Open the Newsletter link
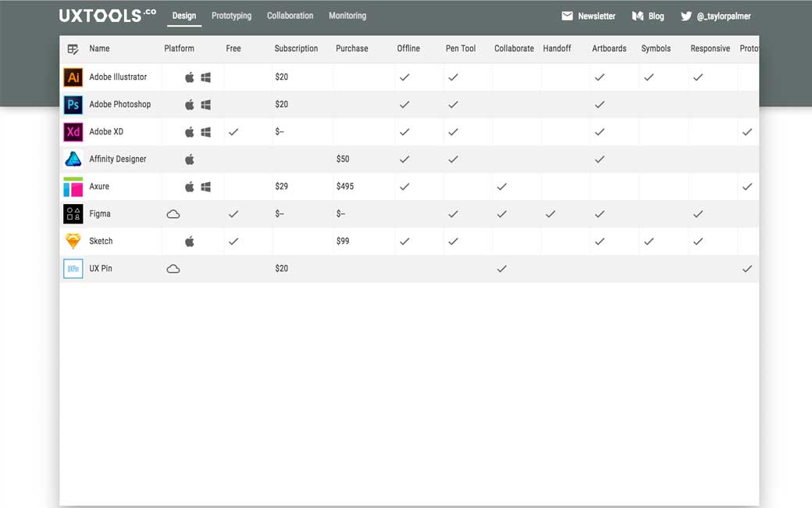Screen dimensions: 812x508 pos(589,16)
